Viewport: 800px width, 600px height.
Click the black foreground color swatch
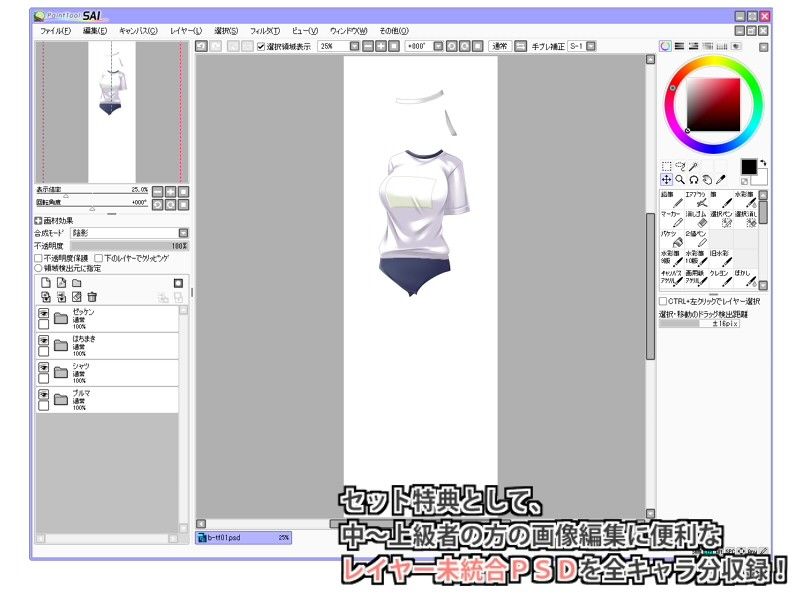click(749, 166)
